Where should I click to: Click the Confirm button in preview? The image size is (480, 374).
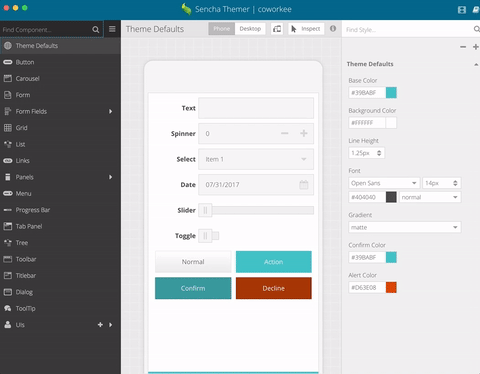click(x=193, y=288)
